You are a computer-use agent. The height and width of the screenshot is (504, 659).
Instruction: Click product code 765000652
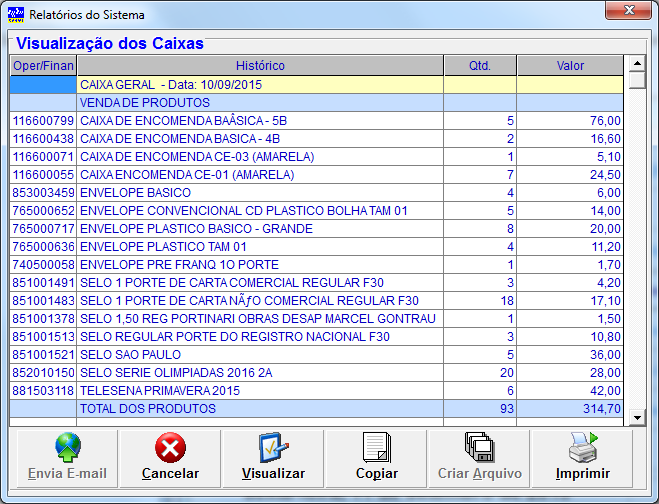click(x=43, y=211)
